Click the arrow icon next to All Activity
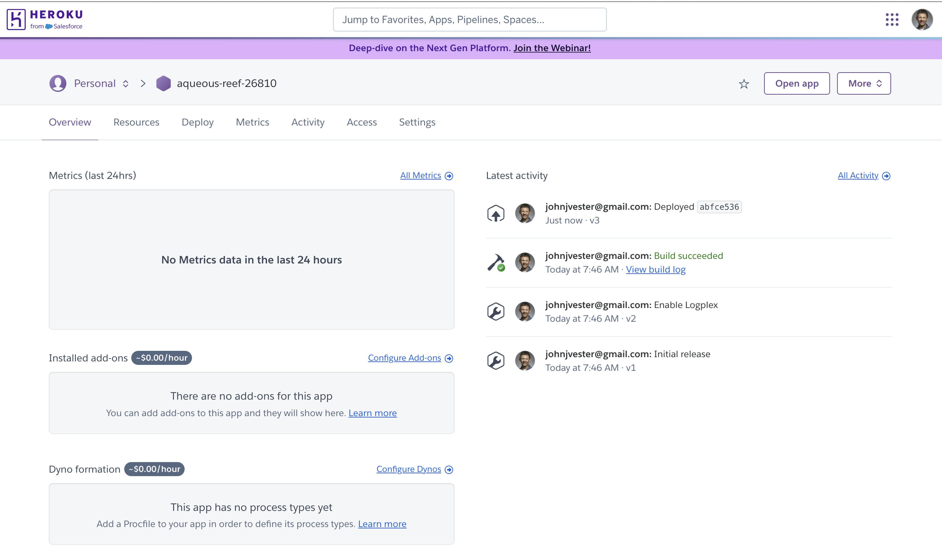Screen dimensions: 942x560 886,176
